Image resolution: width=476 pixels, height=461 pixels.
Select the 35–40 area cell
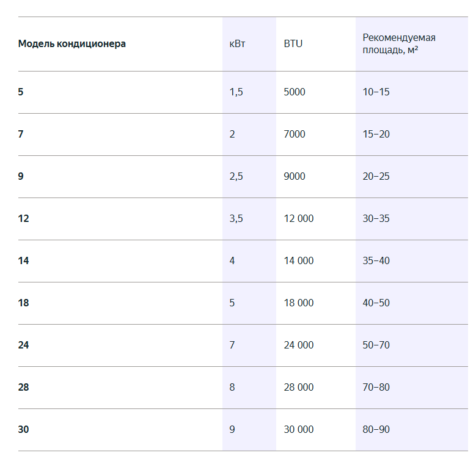pos(376,261)
